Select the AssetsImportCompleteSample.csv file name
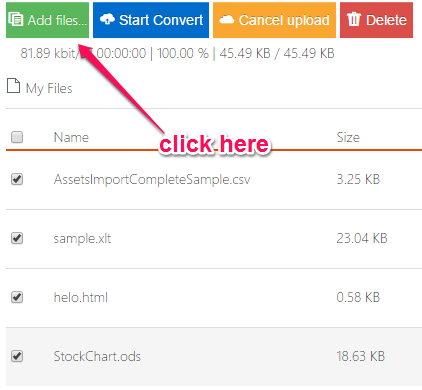This screenshot has width=422, height=390. 152,180
